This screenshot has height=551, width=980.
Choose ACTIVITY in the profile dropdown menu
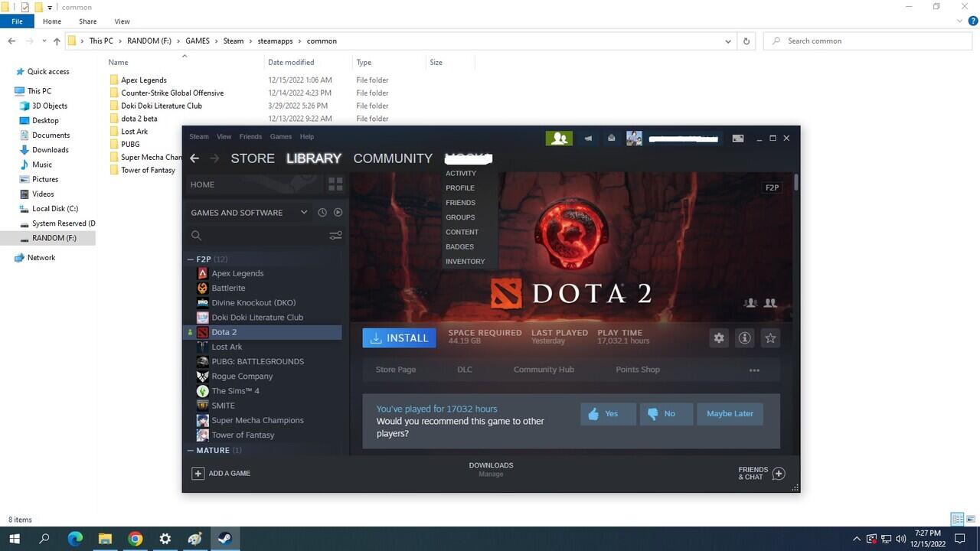461,174
